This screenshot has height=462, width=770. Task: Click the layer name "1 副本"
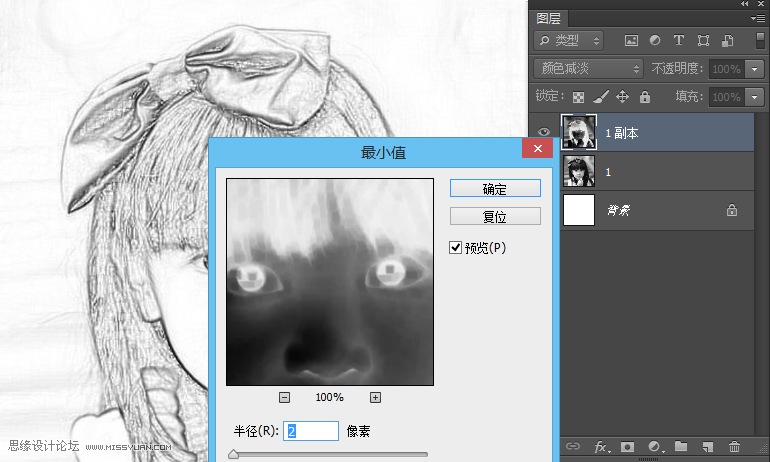[622, 133]
